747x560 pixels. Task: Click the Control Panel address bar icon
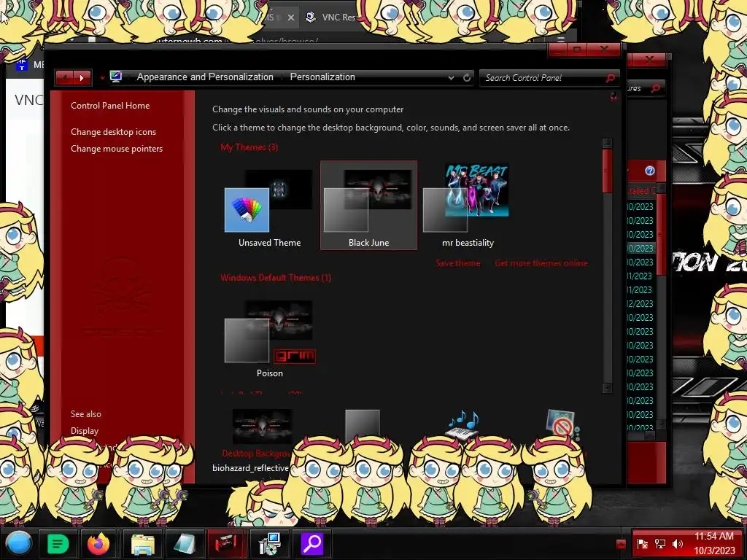[116, 77]
